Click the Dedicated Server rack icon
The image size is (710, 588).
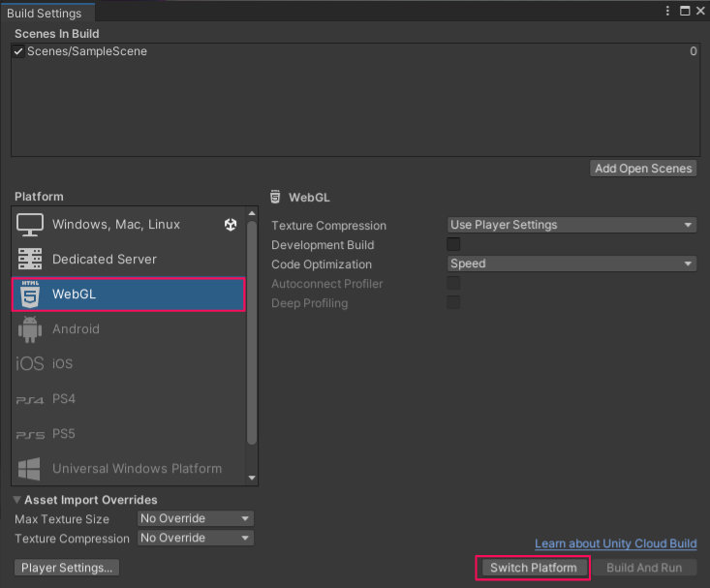(x=30, y=259)
